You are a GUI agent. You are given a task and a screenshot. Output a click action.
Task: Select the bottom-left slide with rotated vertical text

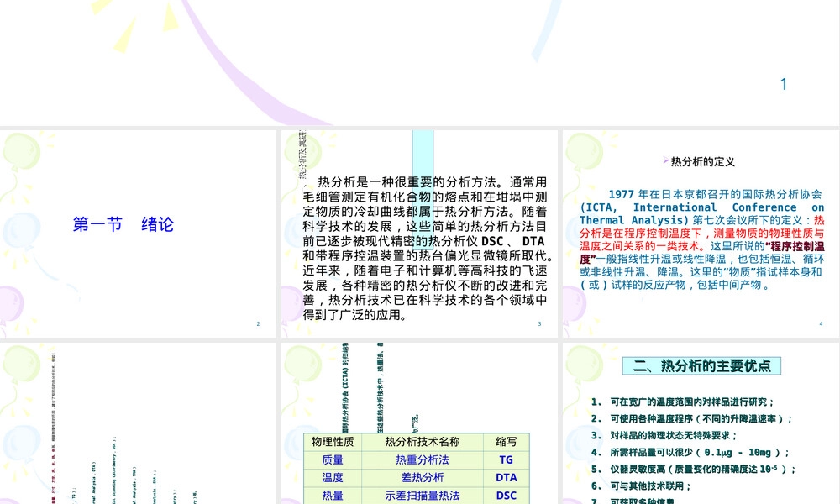[139, 423]
